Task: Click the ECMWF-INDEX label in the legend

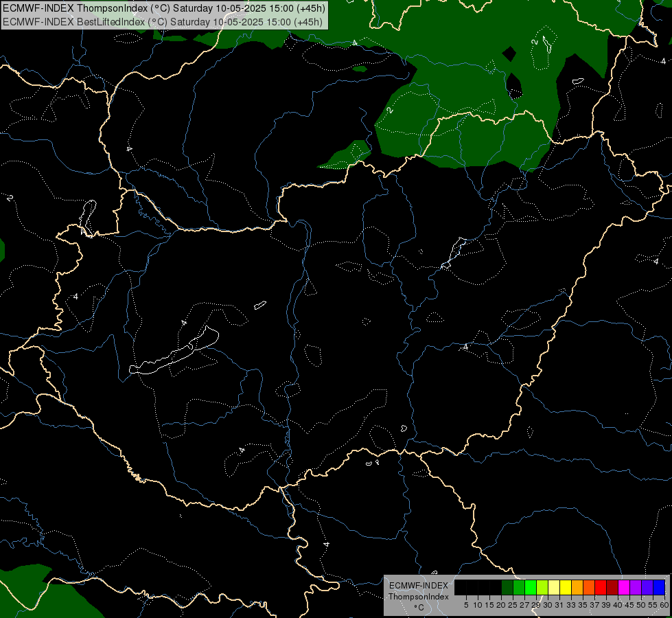Action: coord(418,586)
